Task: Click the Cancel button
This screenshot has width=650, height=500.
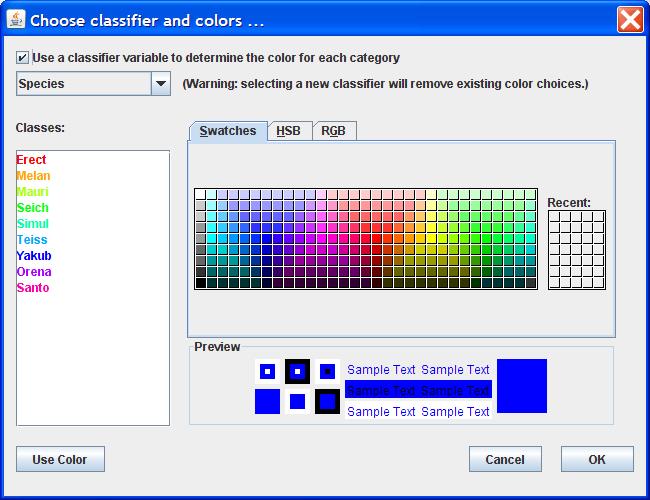Action: click(x=505, y=459)
